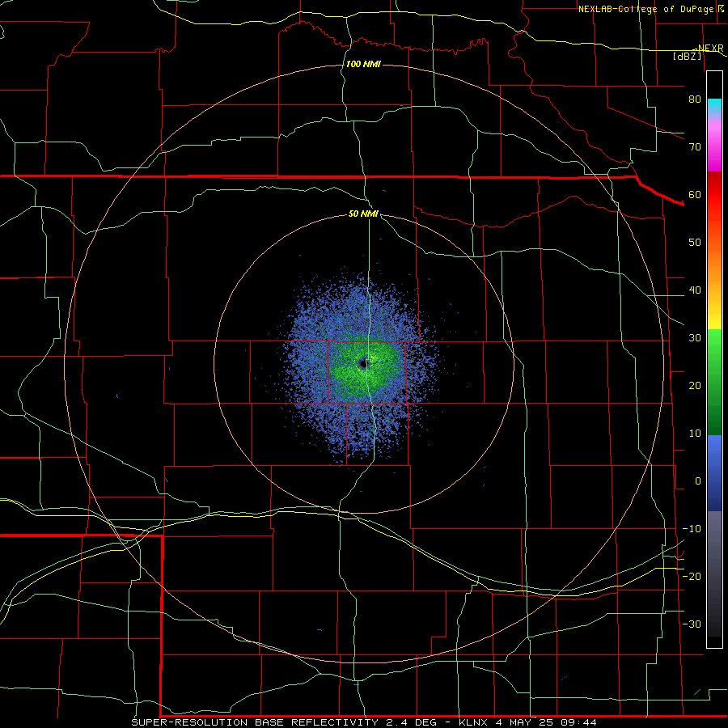Click the 50 value on dBZ scale
The height and width of the screenshot is (728, 728).
[x=695, y=243]
